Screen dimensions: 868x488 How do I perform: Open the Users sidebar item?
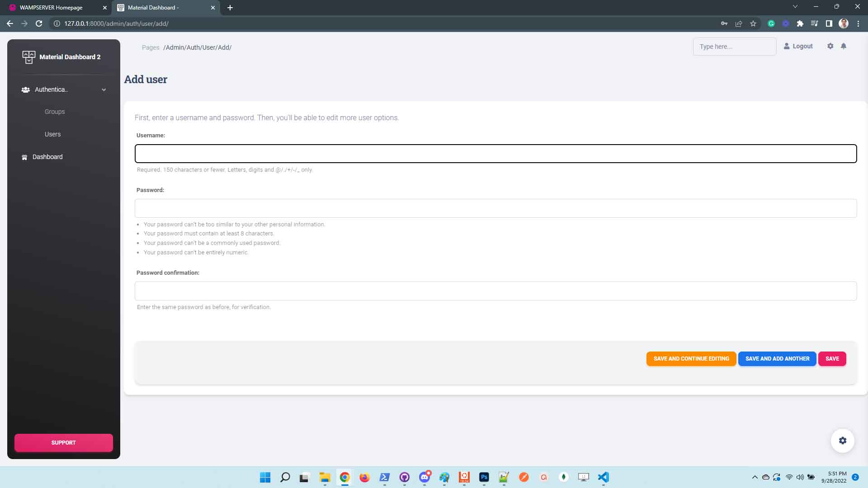tap(52, 134)
